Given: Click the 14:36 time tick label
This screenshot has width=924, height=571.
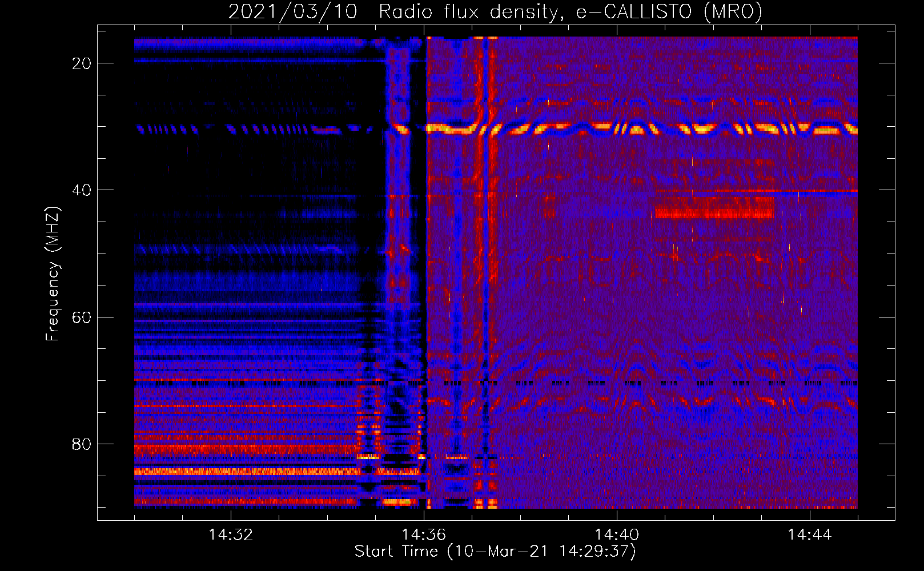Looking at the screenshot, I should pos(424,535).
